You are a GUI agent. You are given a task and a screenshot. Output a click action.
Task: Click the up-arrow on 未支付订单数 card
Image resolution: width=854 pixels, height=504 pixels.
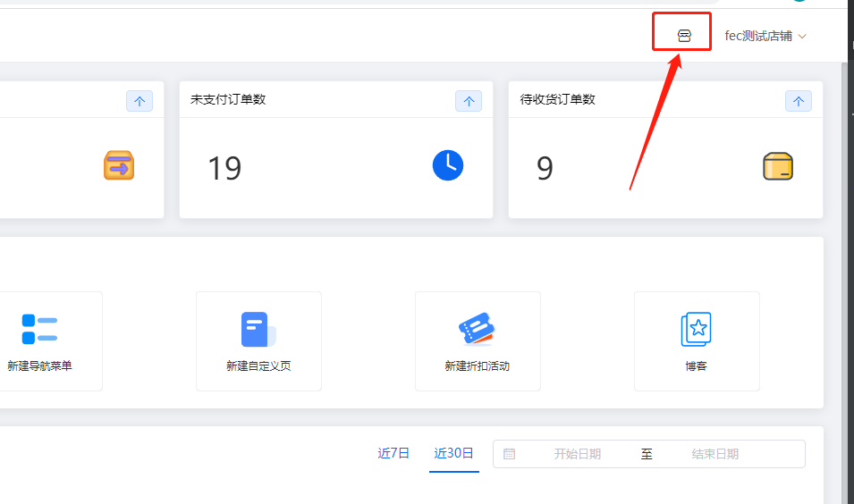469,101
